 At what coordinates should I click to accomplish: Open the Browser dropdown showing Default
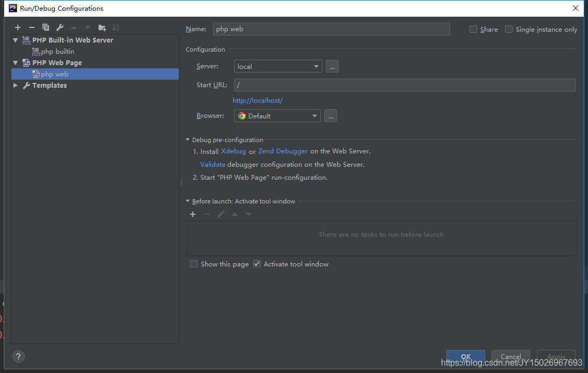coord(277,116)
